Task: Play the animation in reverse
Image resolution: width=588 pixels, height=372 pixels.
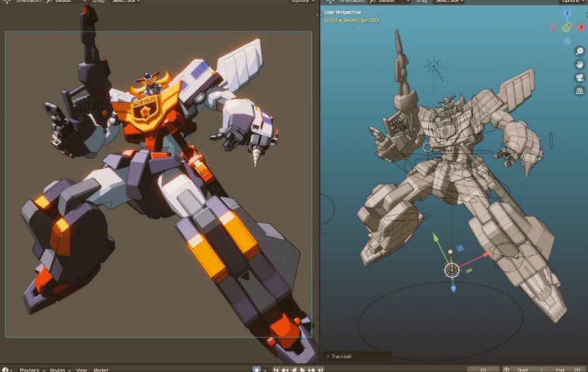Action: point(294,369)
